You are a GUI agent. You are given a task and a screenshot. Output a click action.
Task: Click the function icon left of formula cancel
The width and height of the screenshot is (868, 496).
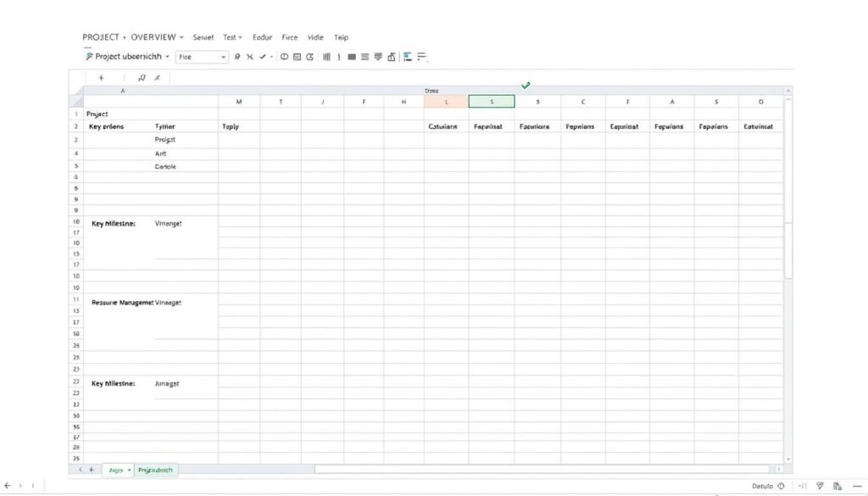click(142, 78)
